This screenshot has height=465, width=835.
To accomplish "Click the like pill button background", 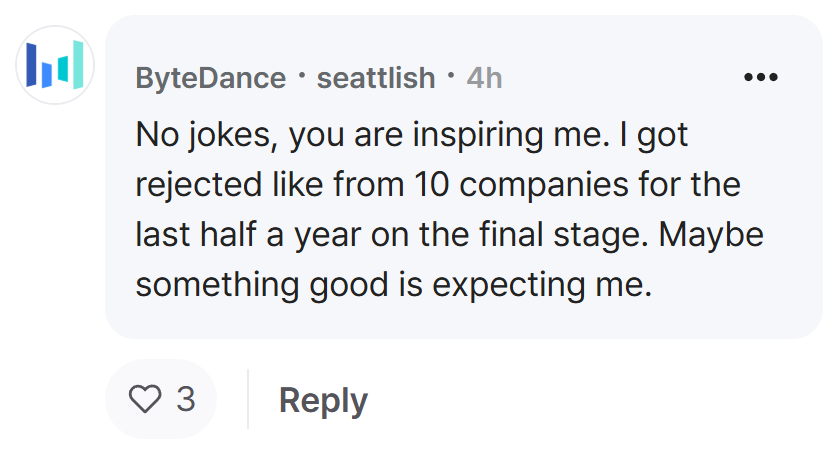I will click(x=161, y=398).
